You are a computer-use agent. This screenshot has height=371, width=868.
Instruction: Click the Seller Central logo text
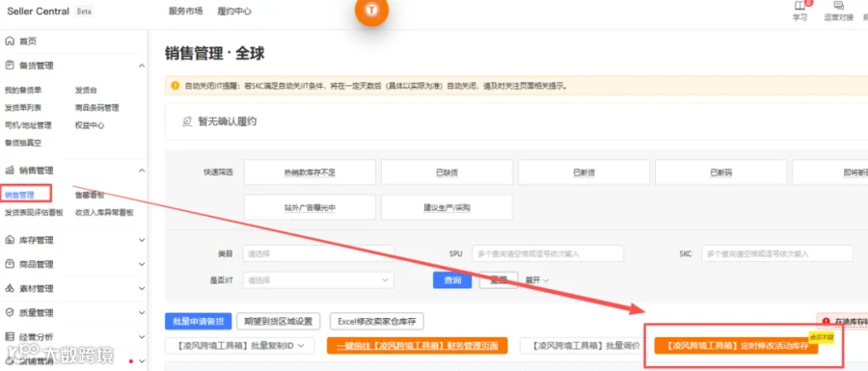click(x=39, y=11)
